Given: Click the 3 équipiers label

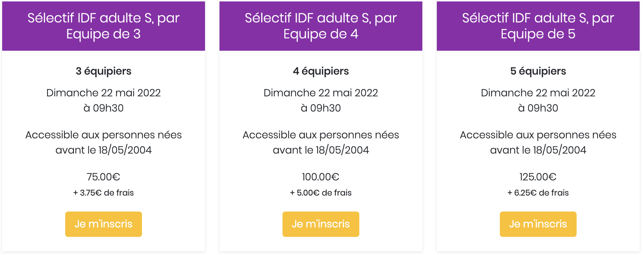Looking at the screenshot, I should pos(103,71).
